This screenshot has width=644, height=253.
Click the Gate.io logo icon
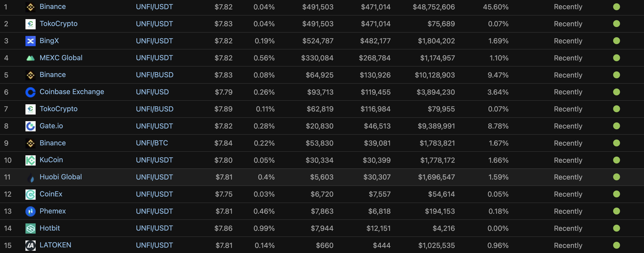(31, 126)
